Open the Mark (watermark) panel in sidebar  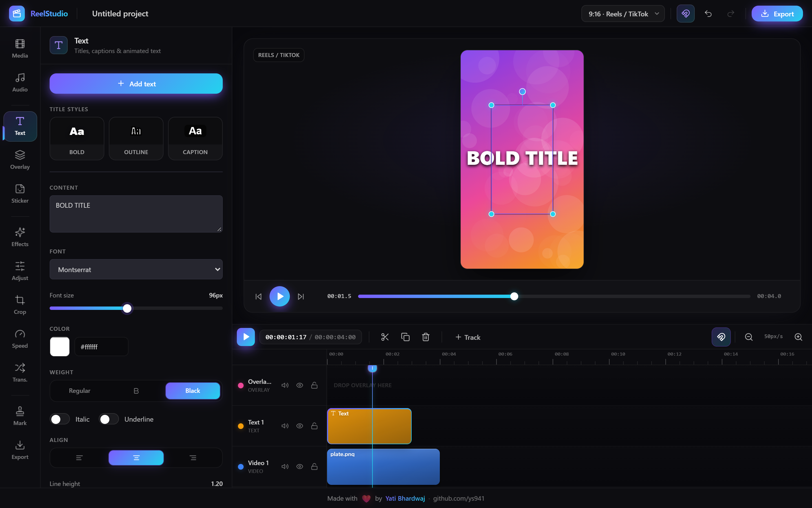pos(20,416)
